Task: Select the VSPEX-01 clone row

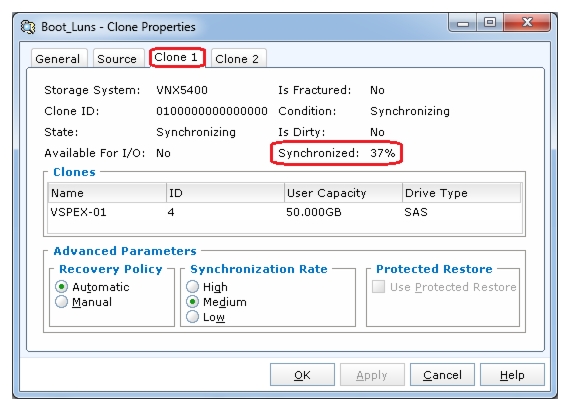Action: [x=284, y=212]
